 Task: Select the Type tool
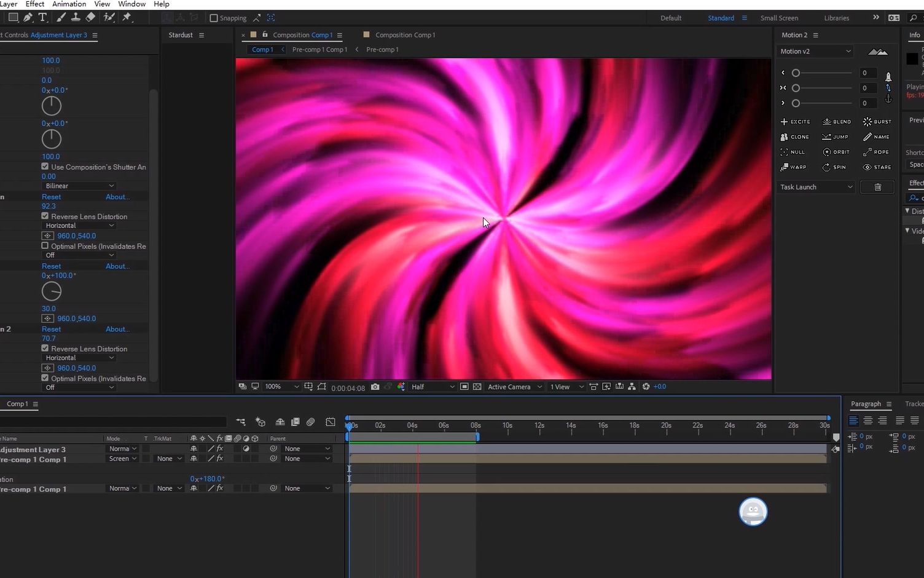tap(42, 17)
